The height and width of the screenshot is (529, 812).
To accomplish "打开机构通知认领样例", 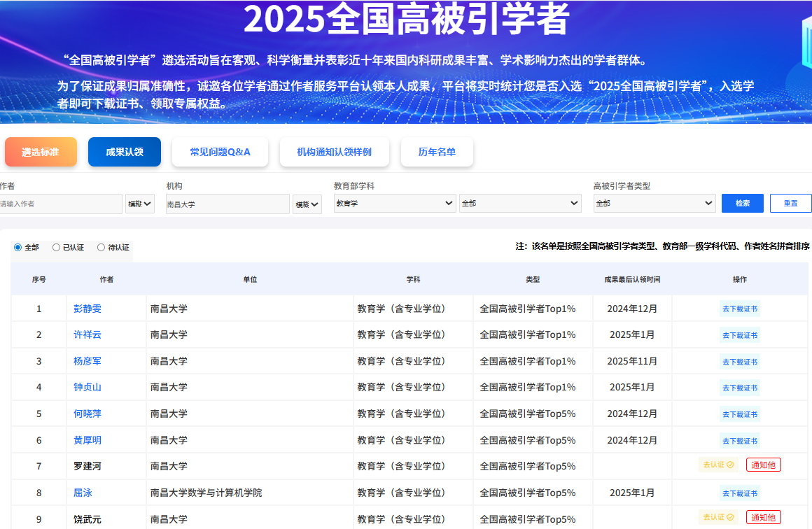I will pyautogui.click(x=334, y=151).
